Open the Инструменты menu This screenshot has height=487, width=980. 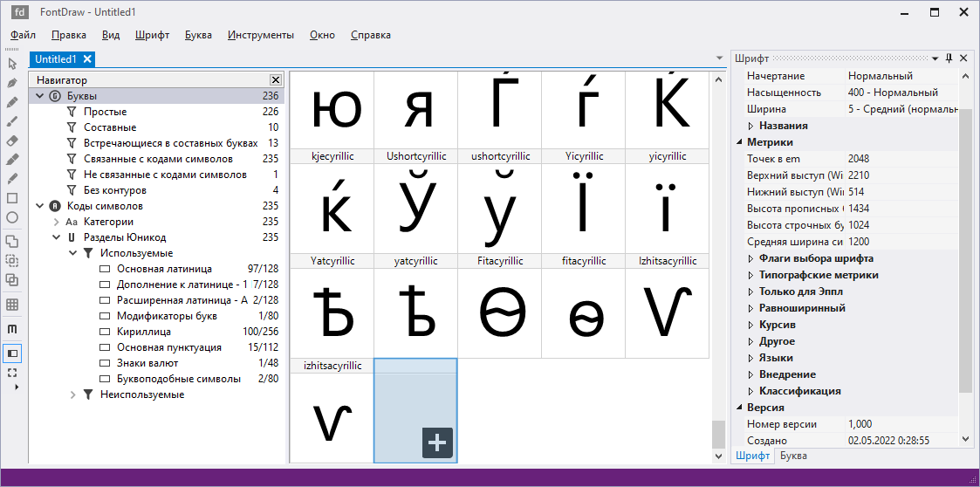pyautogui.click(x=261, y=35)
